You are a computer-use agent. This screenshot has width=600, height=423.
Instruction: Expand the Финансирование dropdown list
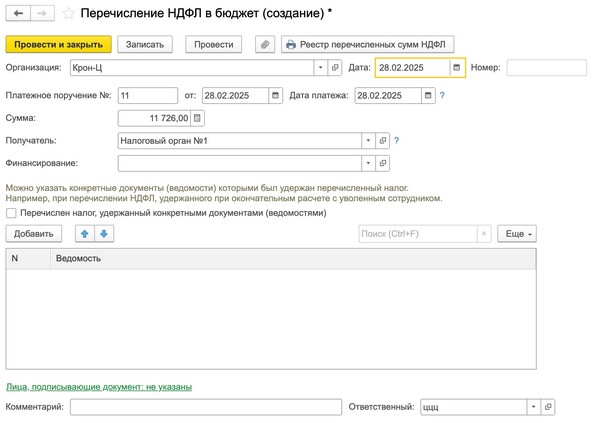[368, 163]
